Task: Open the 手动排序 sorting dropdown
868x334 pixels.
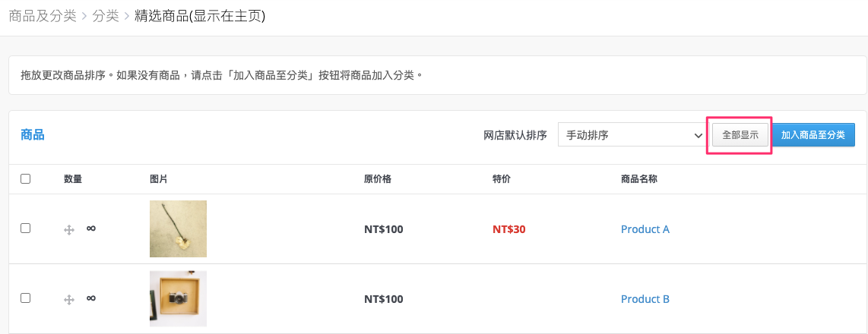Action: click(632, 135)
